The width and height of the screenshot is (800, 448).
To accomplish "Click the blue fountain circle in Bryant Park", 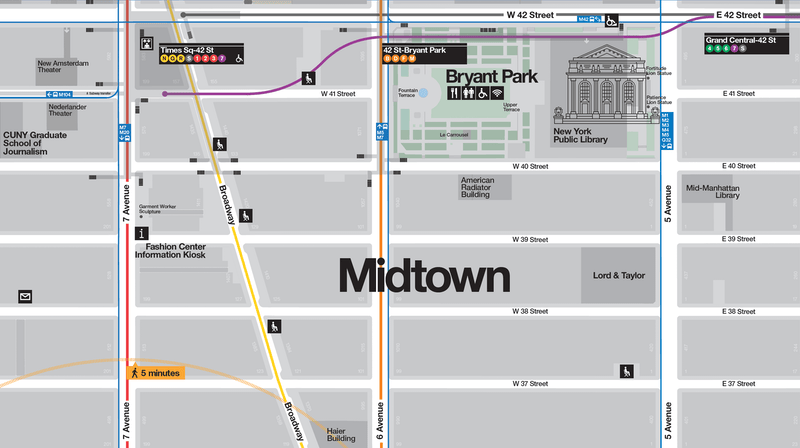I will click(x=423, y=93).
